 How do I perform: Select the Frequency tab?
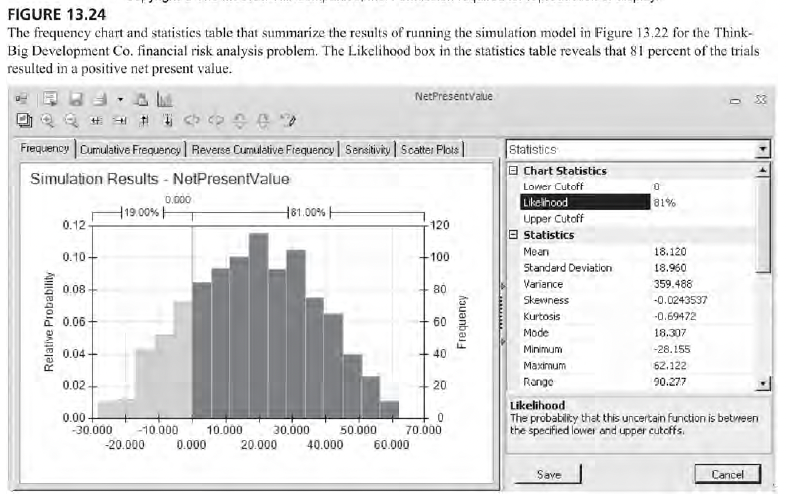pyautogui.click(x=45, y=148)
